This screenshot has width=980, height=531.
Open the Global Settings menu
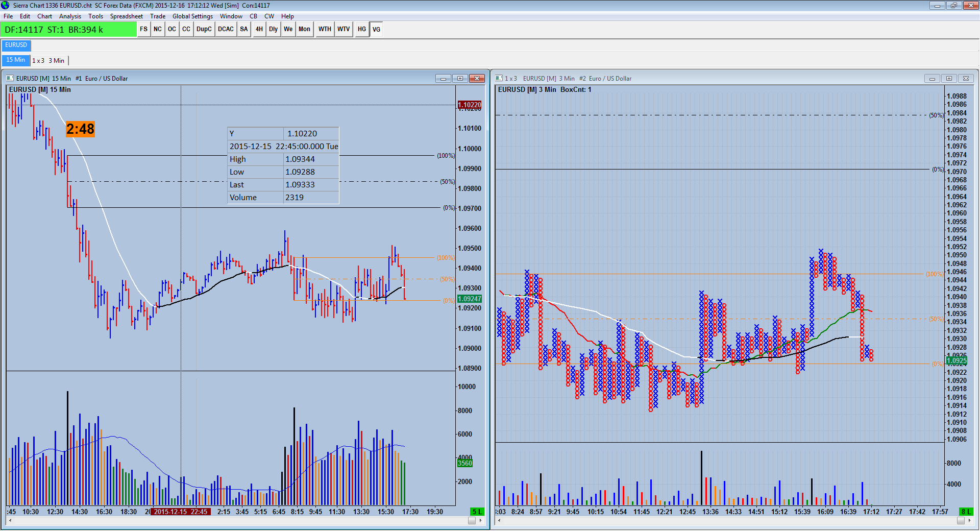(x=192, y=16)
